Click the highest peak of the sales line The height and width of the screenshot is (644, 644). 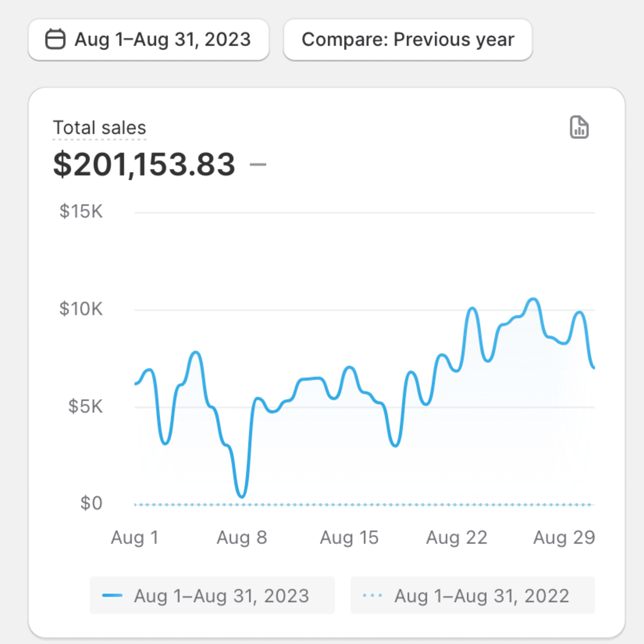(533, 299)
